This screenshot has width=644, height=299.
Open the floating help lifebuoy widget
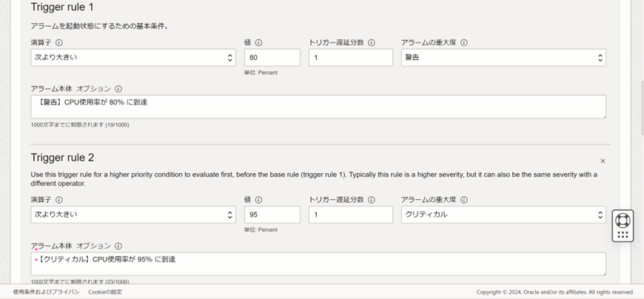point(623,221)
